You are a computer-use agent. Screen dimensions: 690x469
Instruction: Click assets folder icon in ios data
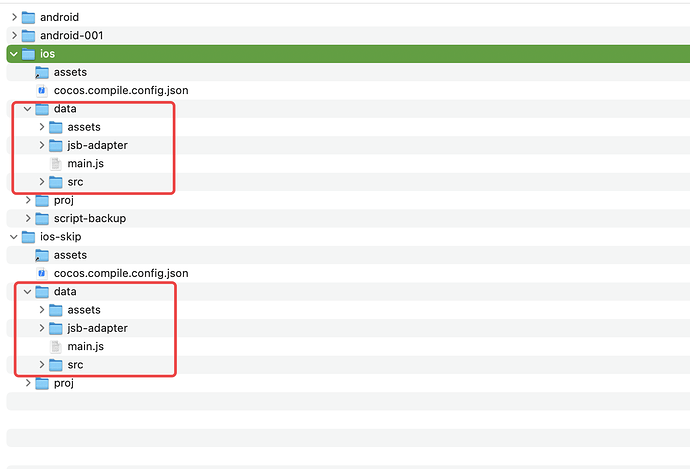click(x=55, y=128)
